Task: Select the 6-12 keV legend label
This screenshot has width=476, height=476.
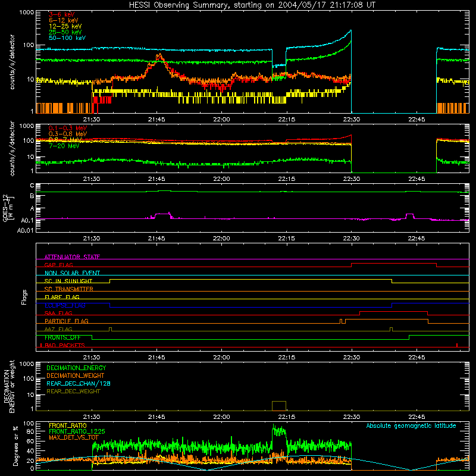Action: tap(64, 20)
